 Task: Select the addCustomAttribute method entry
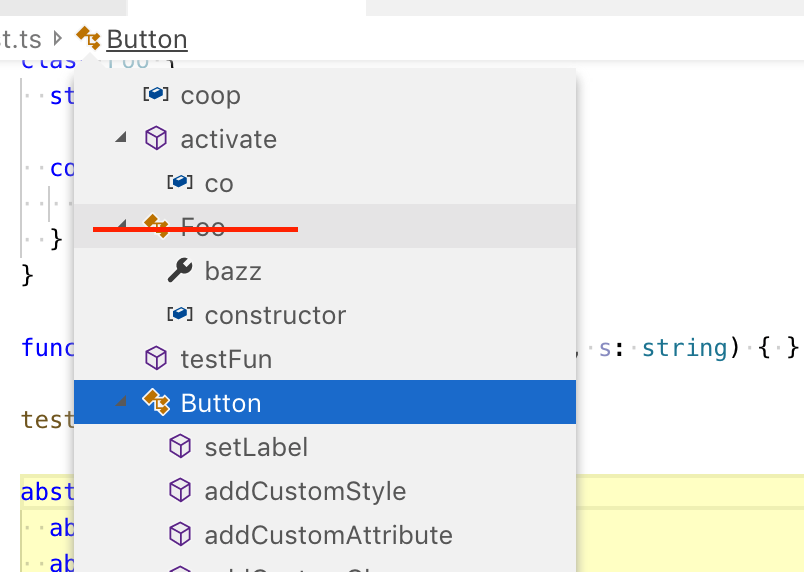pos(325,535)
